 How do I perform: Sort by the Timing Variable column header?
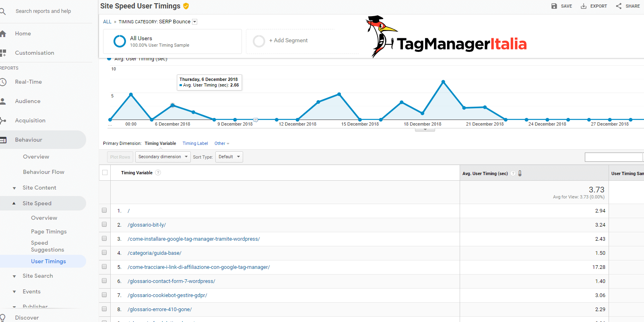[137, 173]
